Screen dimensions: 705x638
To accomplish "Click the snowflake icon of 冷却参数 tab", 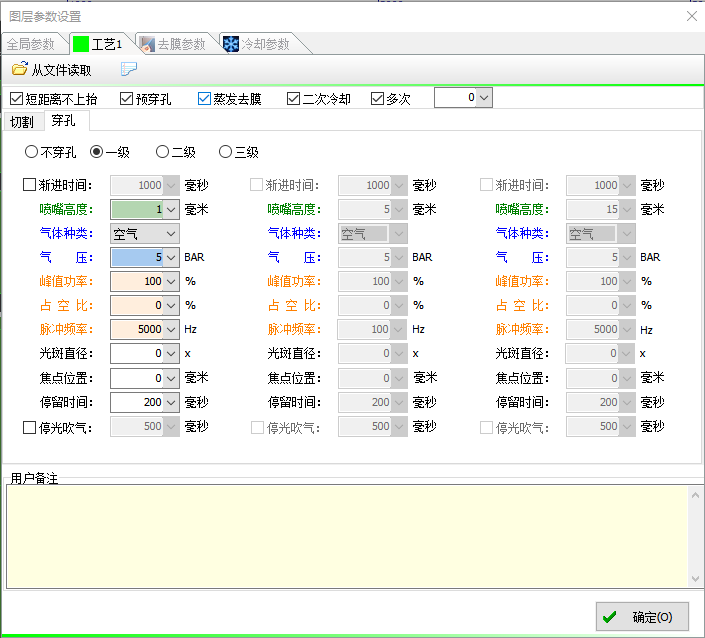I will click(231, 44).
